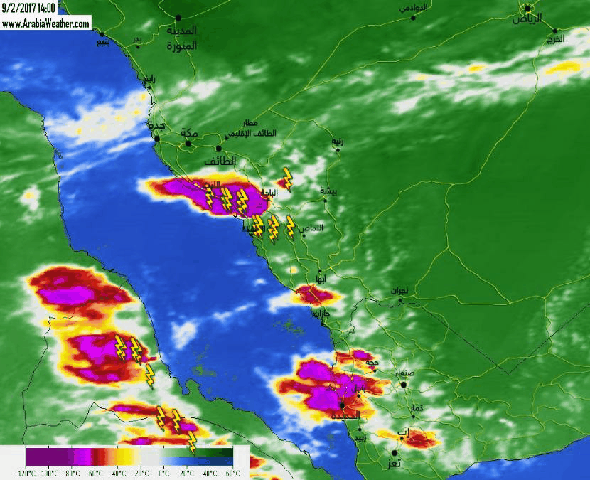Click the lightning bolt overlapping the color legend
The width and height of the screenshot is (590, 480).
(192, 442)
